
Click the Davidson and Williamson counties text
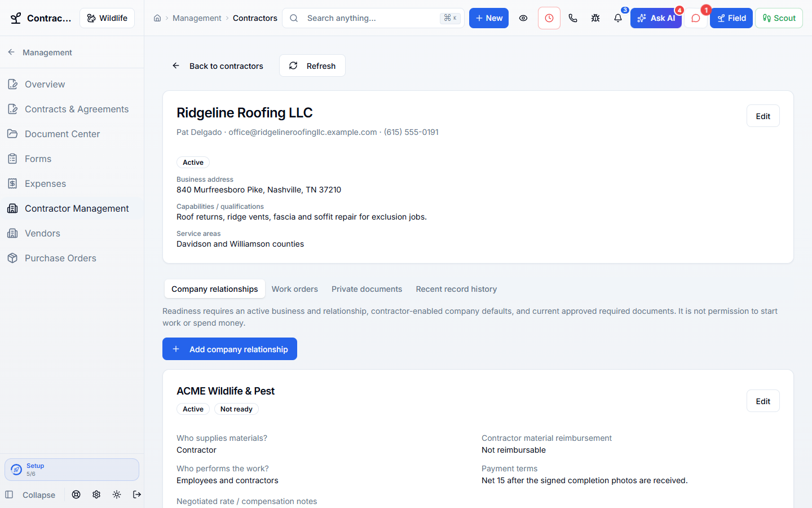point(240,244)
